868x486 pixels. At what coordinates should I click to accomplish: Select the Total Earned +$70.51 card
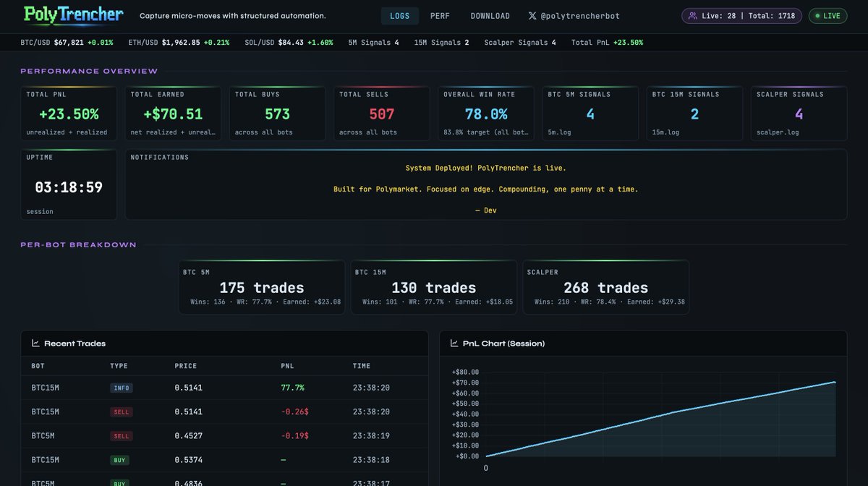(173, 114)
